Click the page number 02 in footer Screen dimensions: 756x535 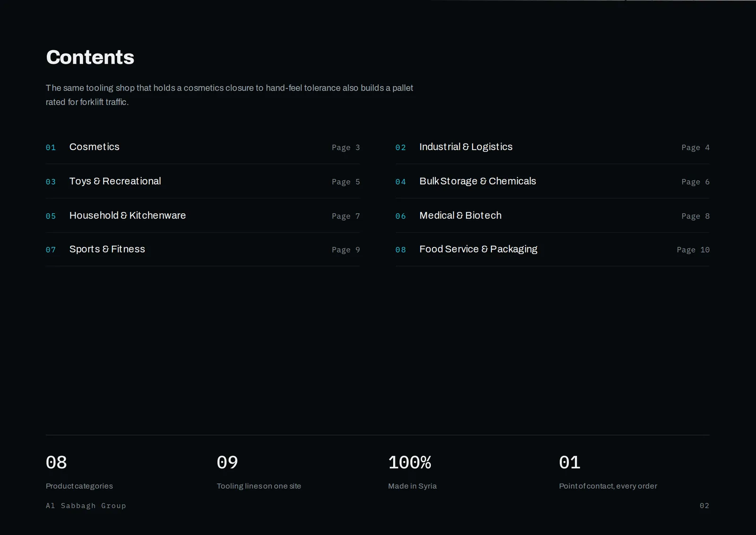click(704, 506)
